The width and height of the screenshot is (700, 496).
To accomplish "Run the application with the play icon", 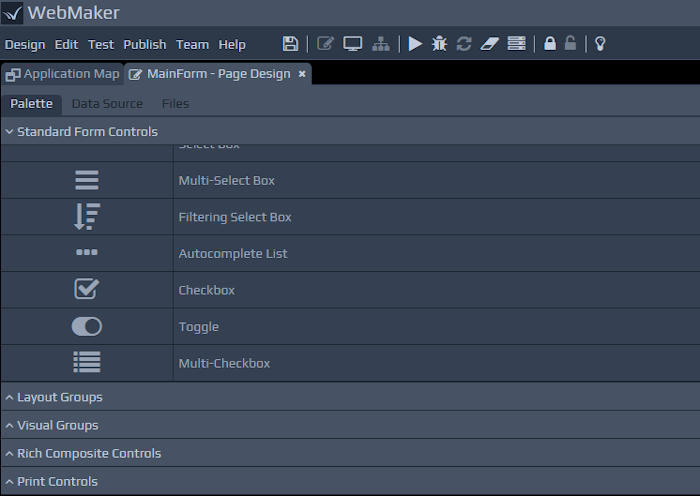I will pos(415,44).
